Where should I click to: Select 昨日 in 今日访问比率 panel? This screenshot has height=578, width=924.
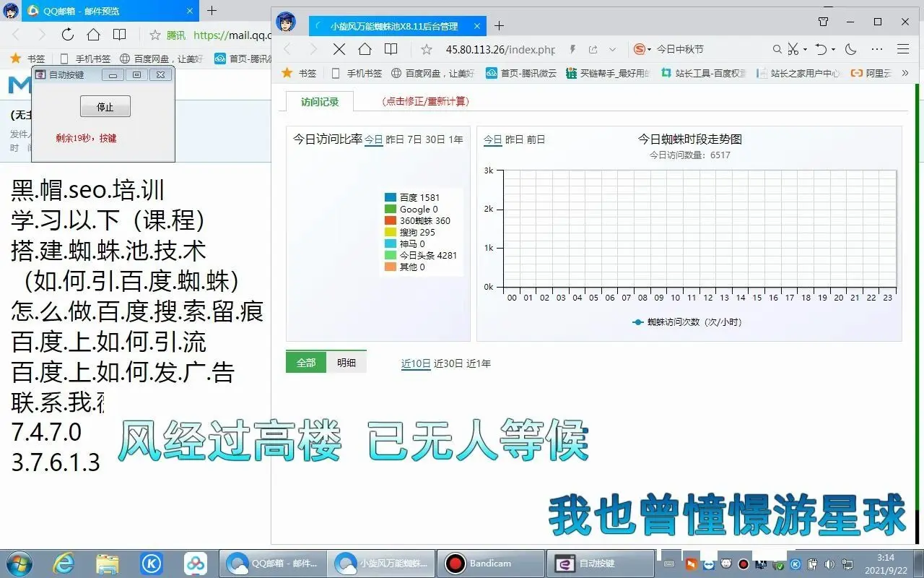(395, 139)
